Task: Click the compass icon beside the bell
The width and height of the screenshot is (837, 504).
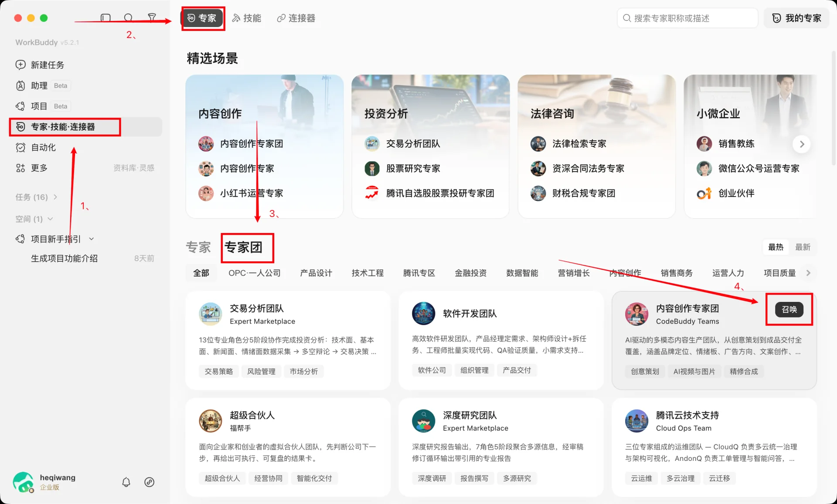Action: pyautogui.click(x=149, y=482)
